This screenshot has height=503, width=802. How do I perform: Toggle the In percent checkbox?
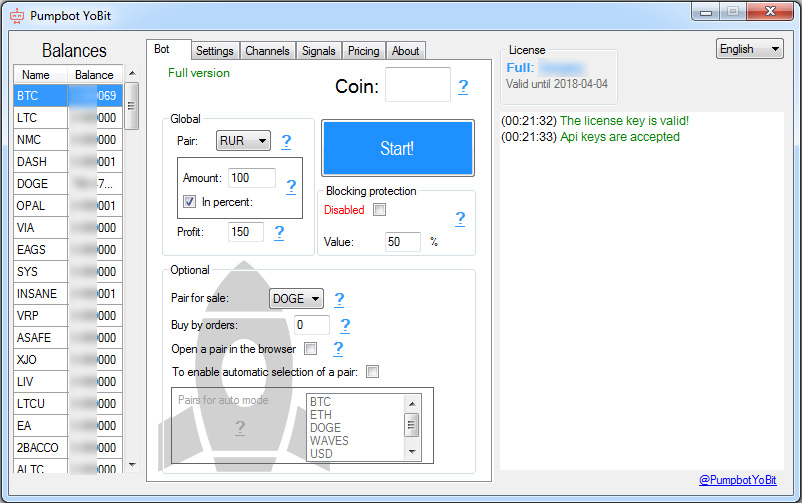click(x=189, y=202)
